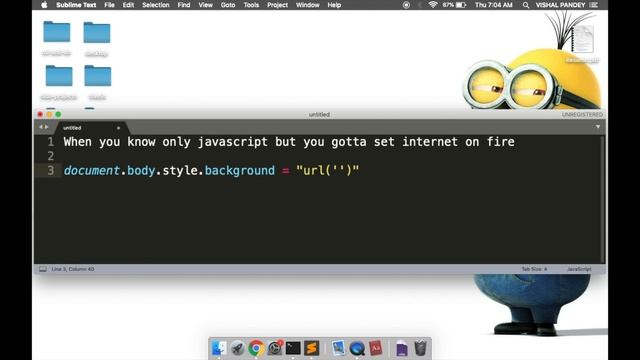The height and width of the screenshot is (360, 640).
Task: Open the View menu
Action: [205, 5]
